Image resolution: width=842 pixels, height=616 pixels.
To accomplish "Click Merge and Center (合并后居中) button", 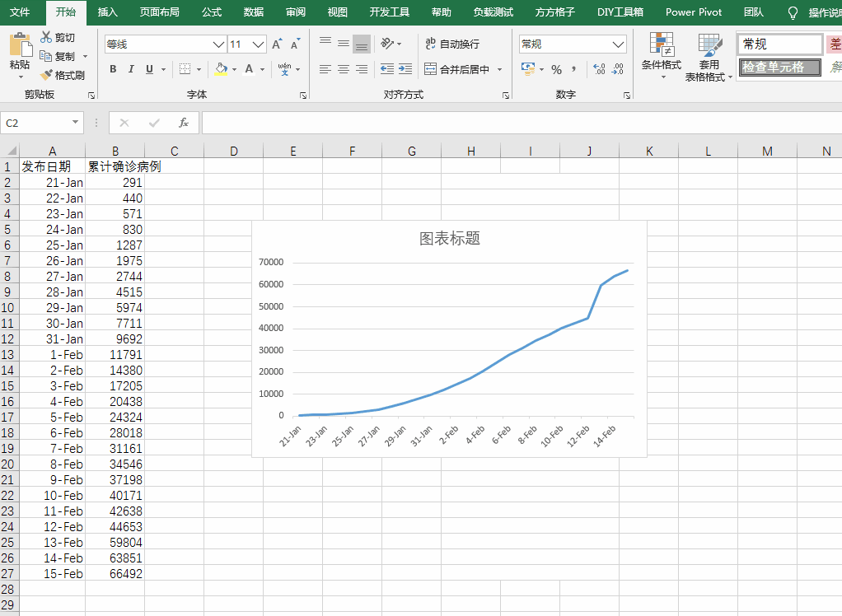I will [x=457, y=69].
